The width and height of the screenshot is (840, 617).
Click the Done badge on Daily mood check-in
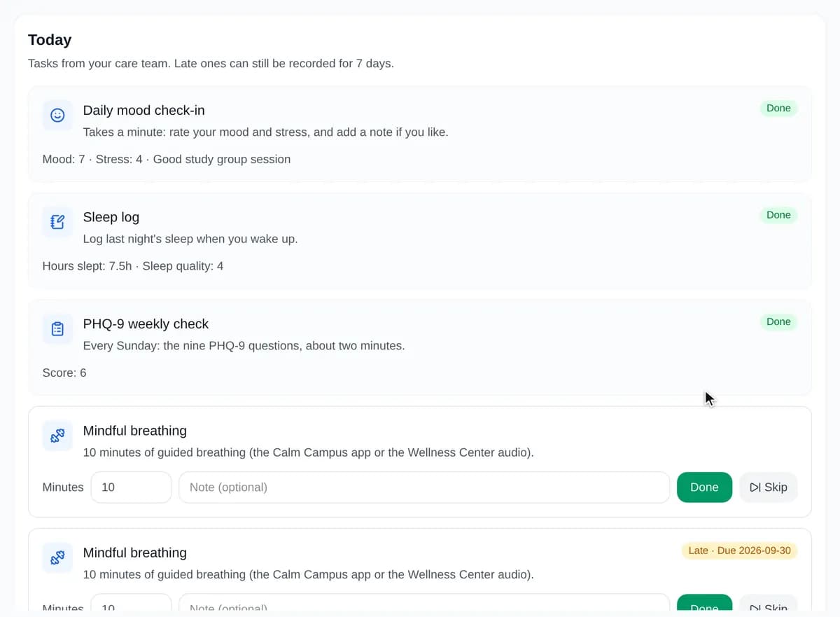coord(778,108)
